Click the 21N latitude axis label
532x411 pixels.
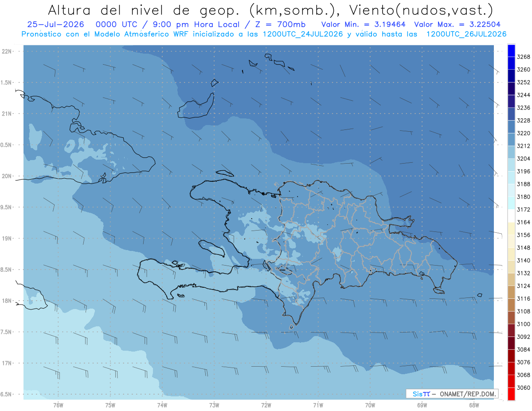pyautogui.click(x=7, y=114)
